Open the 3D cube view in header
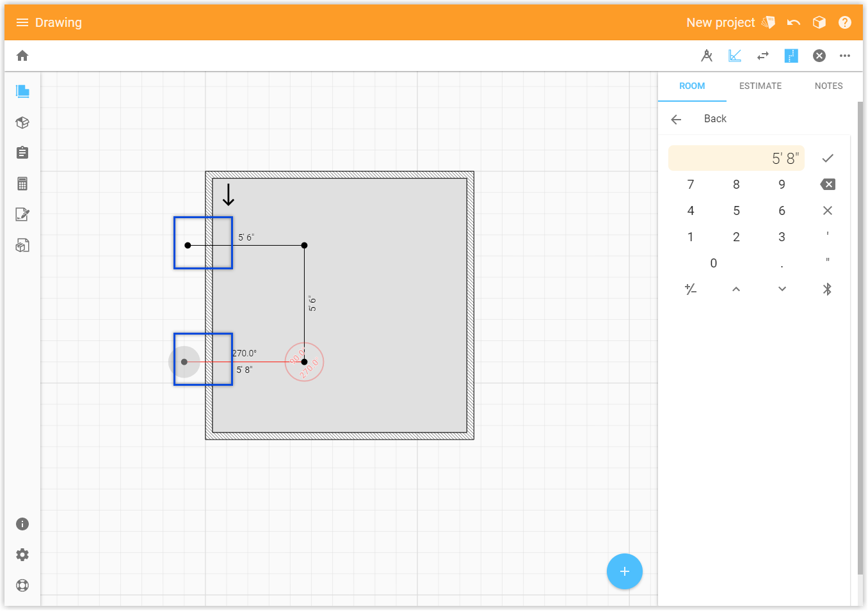The image size is (868, 611). (x=819, y=22)
